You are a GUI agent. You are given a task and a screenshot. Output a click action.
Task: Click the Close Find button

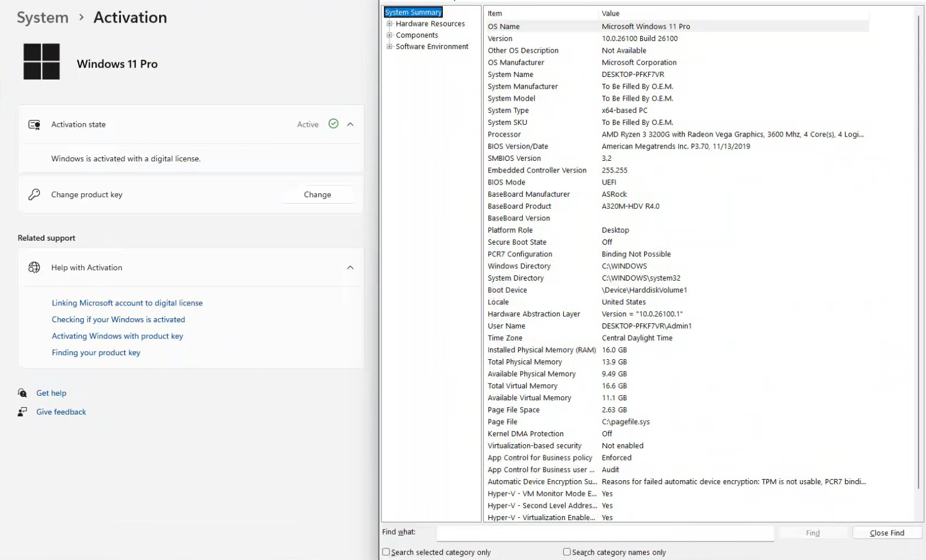[887, 533]
